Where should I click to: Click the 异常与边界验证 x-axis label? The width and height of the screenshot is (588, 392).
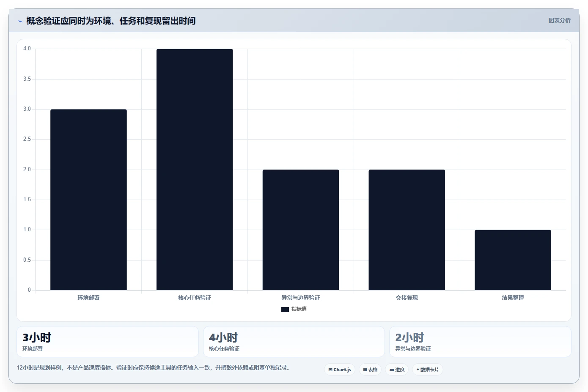301,298
